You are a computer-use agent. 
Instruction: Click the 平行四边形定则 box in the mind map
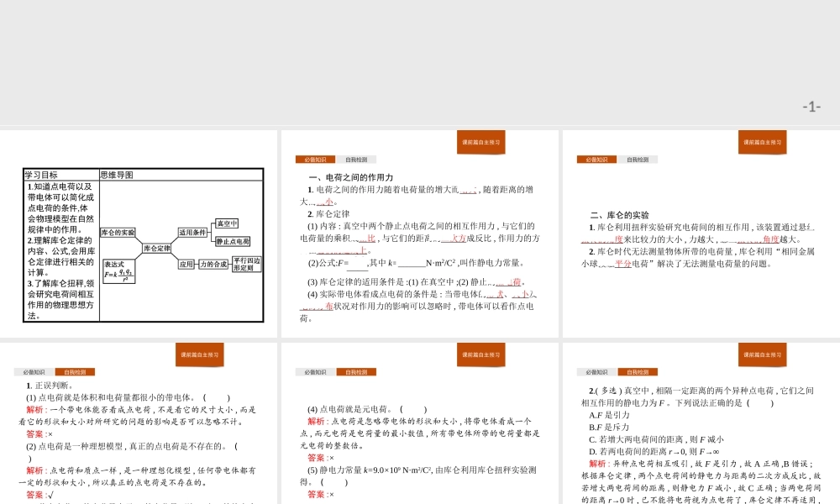click(x=246, y=262)
